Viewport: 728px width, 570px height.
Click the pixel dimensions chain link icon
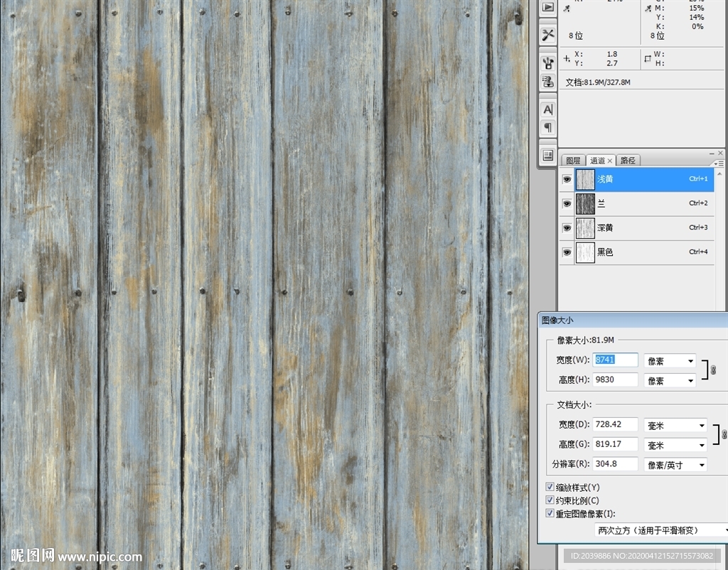click(713, 370)
